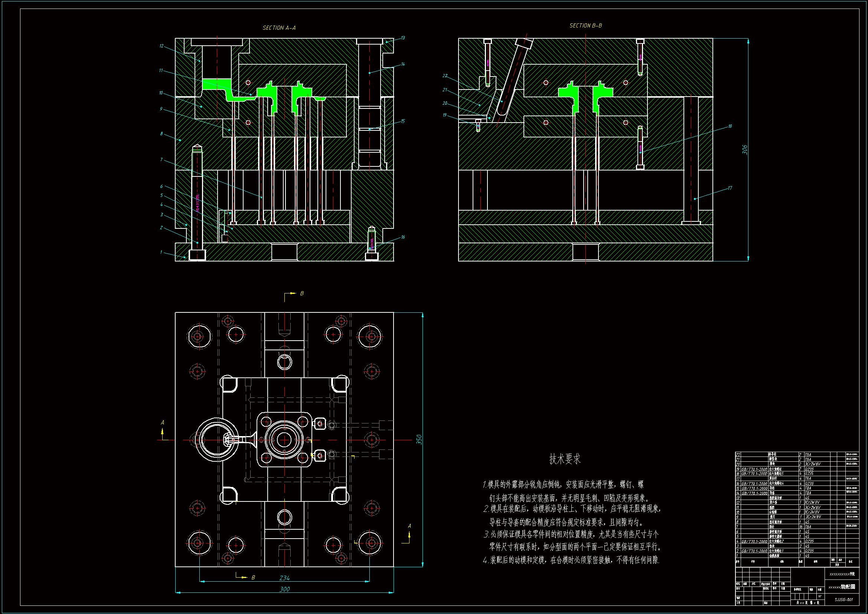Click balloon number 17 in section B-B

(730, 188)
